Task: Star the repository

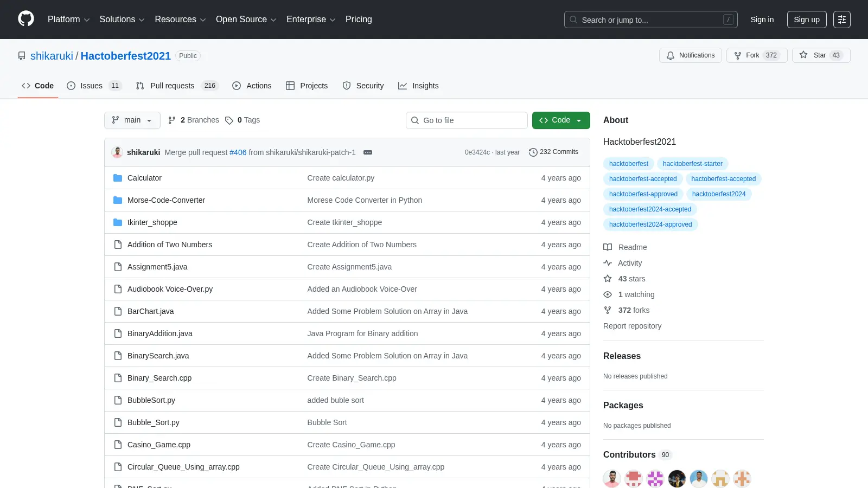Action: coord(821,55)
